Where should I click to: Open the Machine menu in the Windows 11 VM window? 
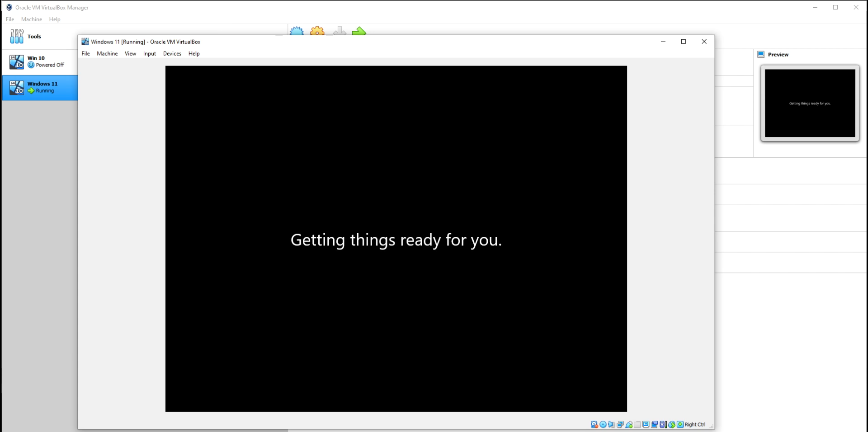pyautogui.click(x=107, y=53)
